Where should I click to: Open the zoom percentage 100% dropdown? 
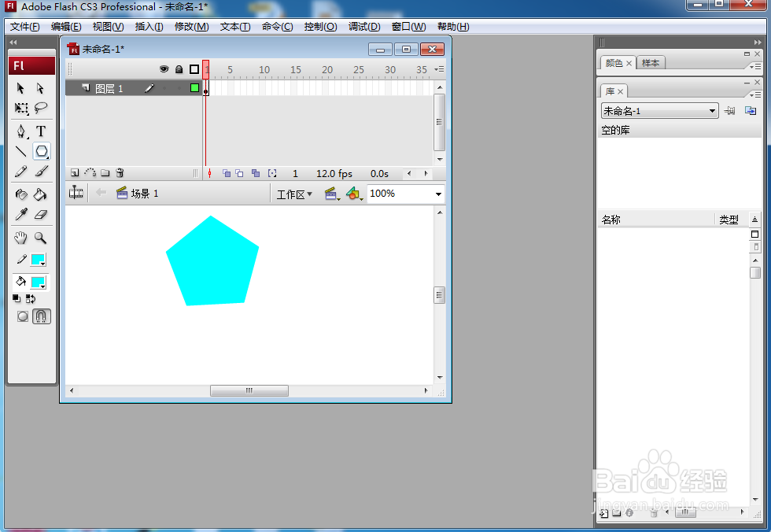438,194
